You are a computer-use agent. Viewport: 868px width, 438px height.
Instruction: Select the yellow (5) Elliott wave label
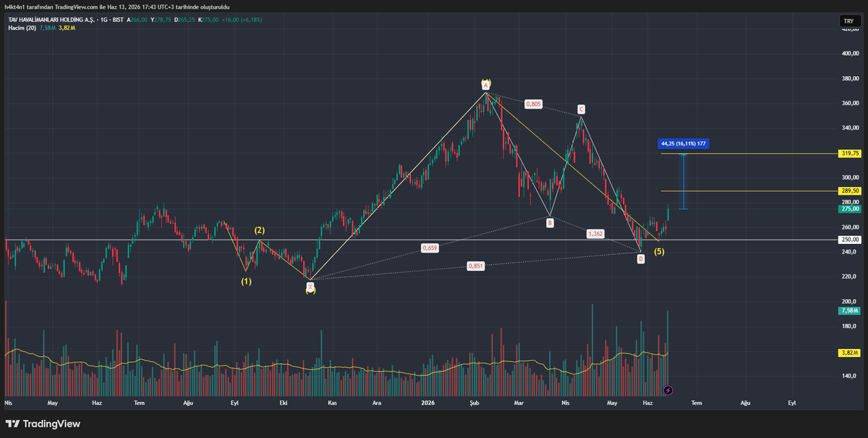click(660, 252)
